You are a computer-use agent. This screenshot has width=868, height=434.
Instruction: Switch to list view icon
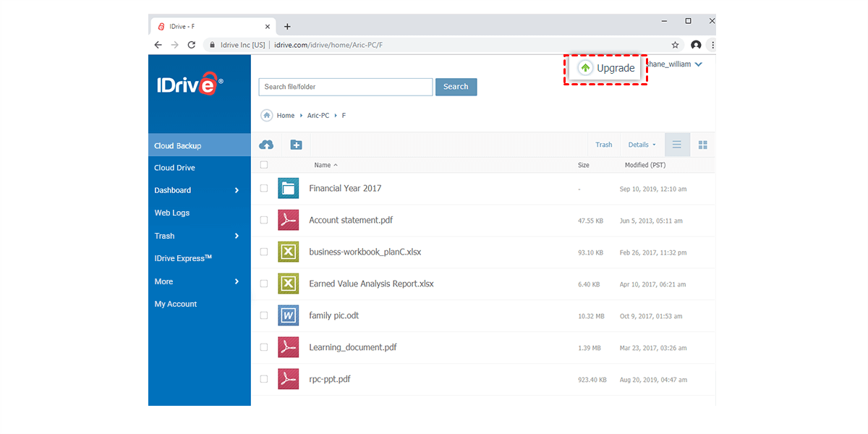tap(676, 145)
